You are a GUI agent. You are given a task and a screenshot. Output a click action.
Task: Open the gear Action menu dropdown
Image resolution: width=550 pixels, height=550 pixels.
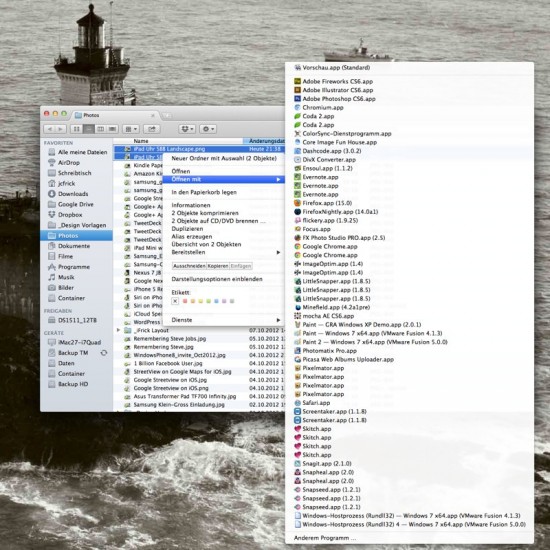click(x=208, y=129)
